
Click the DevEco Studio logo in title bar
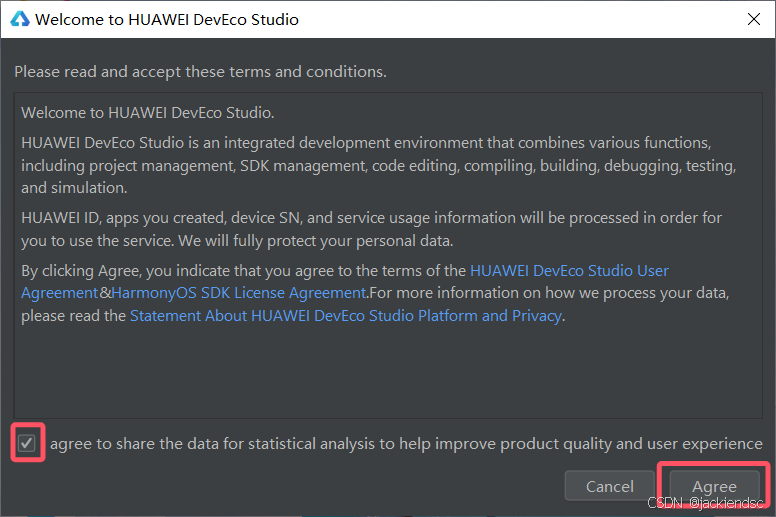coord(20,19)
